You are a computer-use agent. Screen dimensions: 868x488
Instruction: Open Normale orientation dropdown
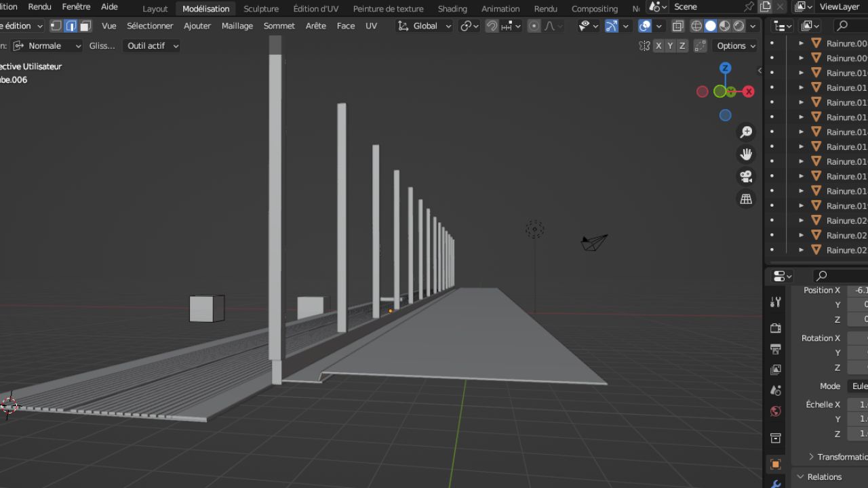tap(47, 46)
